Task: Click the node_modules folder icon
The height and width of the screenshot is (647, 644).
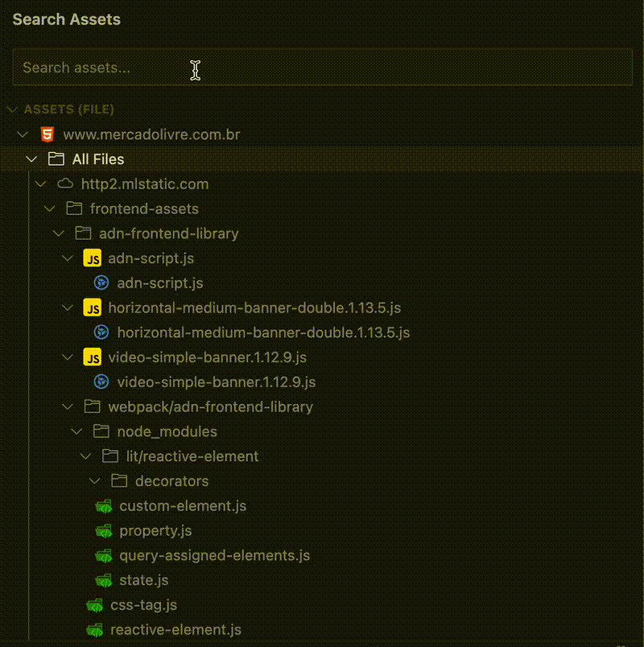Action: coord(101,431)
